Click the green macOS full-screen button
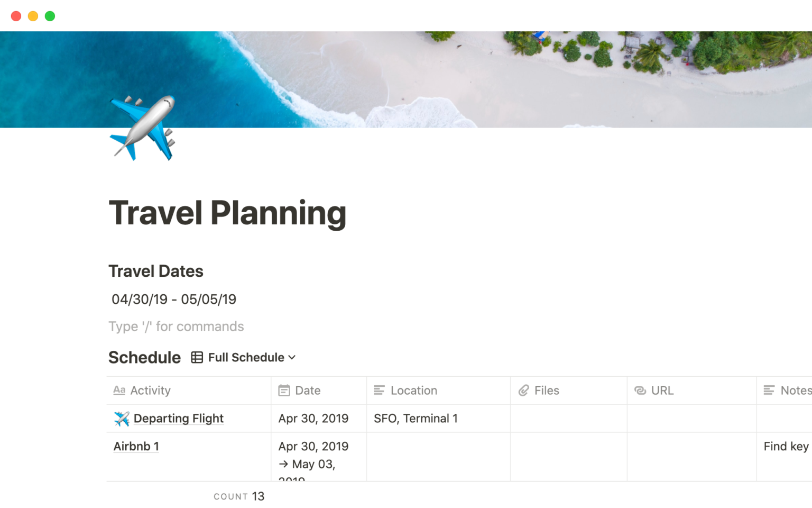 pyautogui.click(x=50, y=16)
